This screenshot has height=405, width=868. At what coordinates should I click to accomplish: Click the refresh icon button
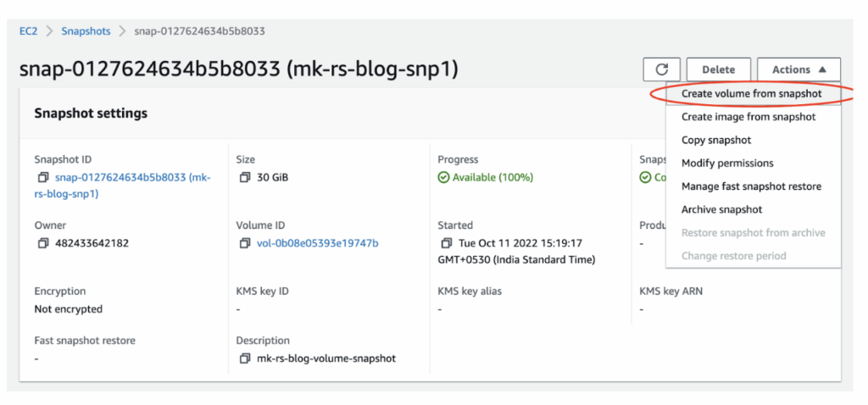(661, 69)
